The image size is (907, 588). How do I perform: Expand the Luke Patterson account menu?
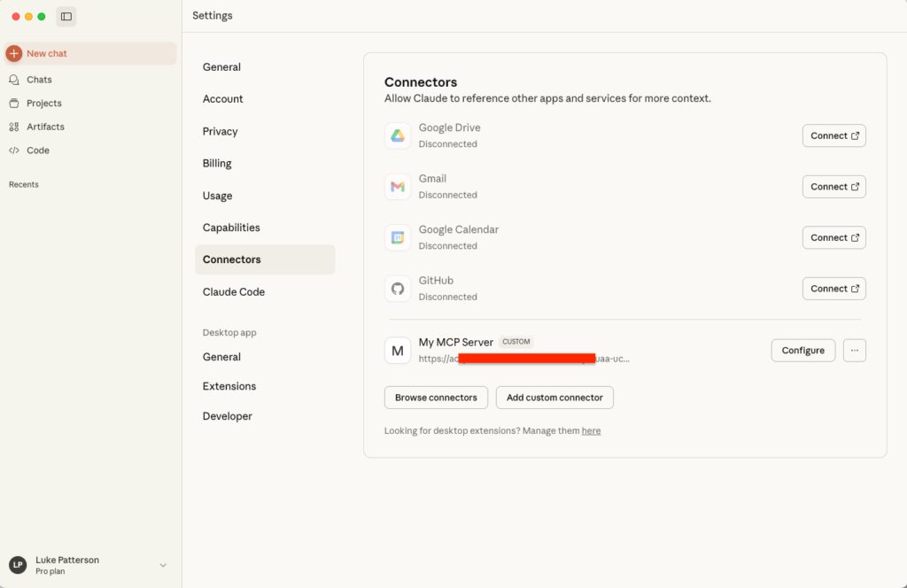(162, 565)
